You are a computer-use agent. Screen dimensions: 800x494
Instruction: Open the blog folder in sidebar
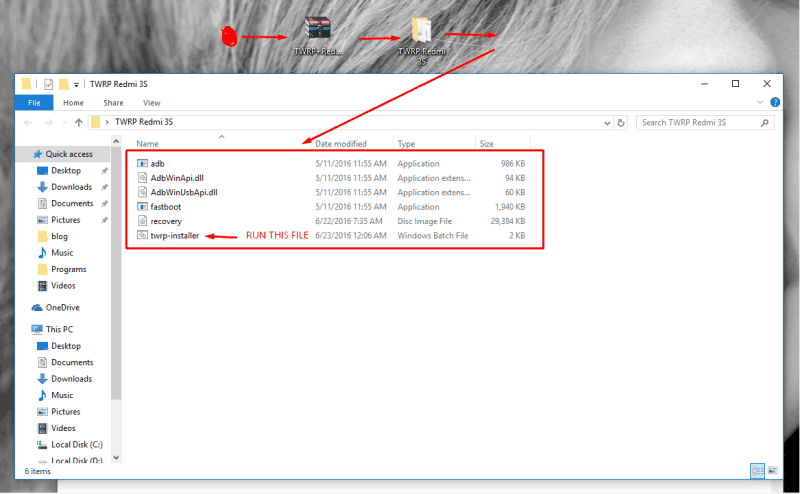(59, 236)
